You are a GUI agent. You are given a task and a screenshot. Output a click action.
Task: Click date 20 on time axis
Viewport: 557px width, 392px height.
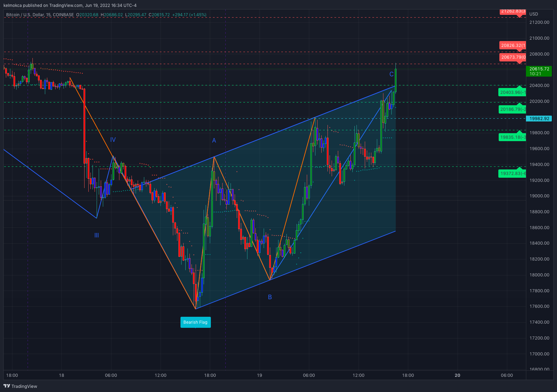[458, 375]
